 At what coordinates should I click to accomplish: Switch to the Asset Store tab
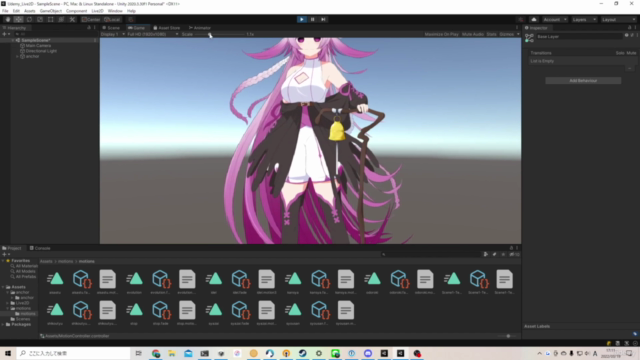[167, 28]
